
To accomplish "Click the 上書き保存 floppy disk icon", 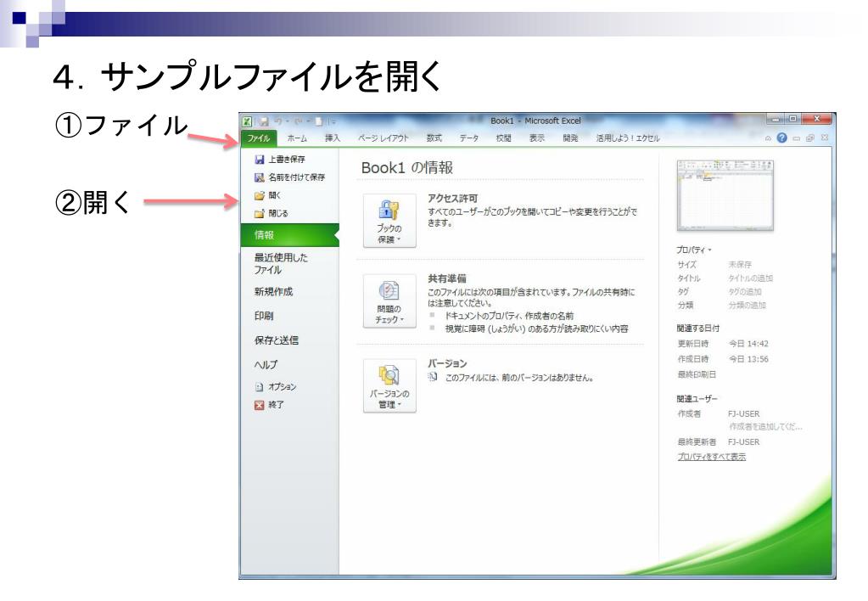I will tap(259, 160).
